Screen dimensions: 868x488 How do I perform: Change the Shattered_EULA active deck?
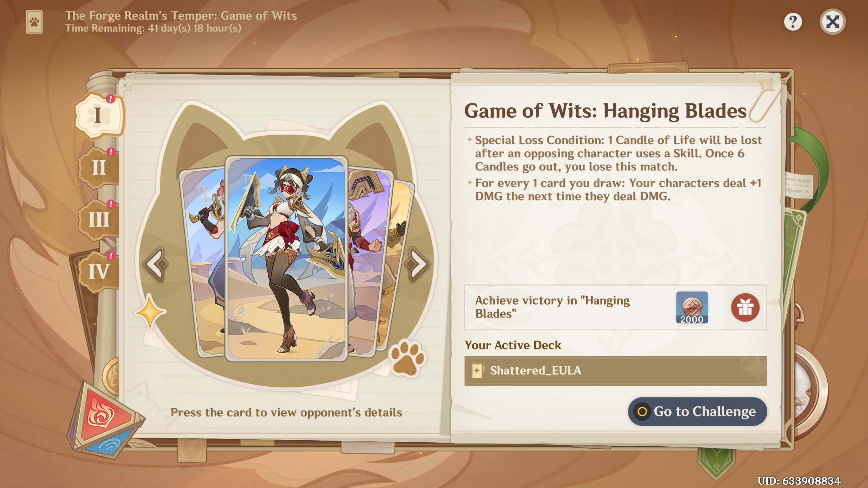615,371
